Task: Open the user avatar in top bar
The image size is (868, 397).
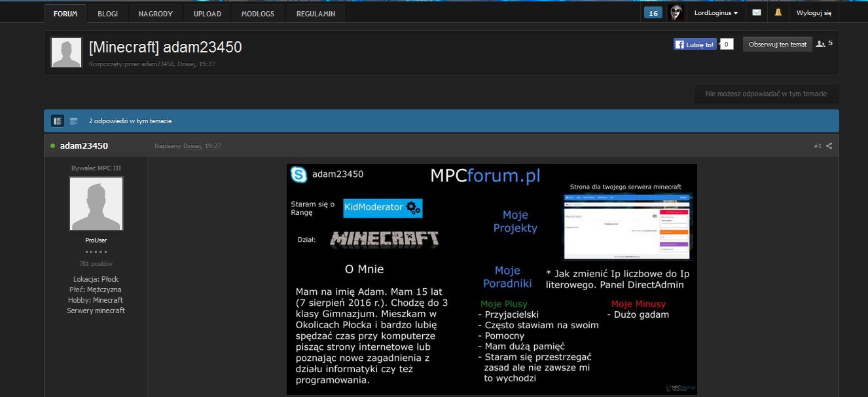Action: click(x=677, y=13)
